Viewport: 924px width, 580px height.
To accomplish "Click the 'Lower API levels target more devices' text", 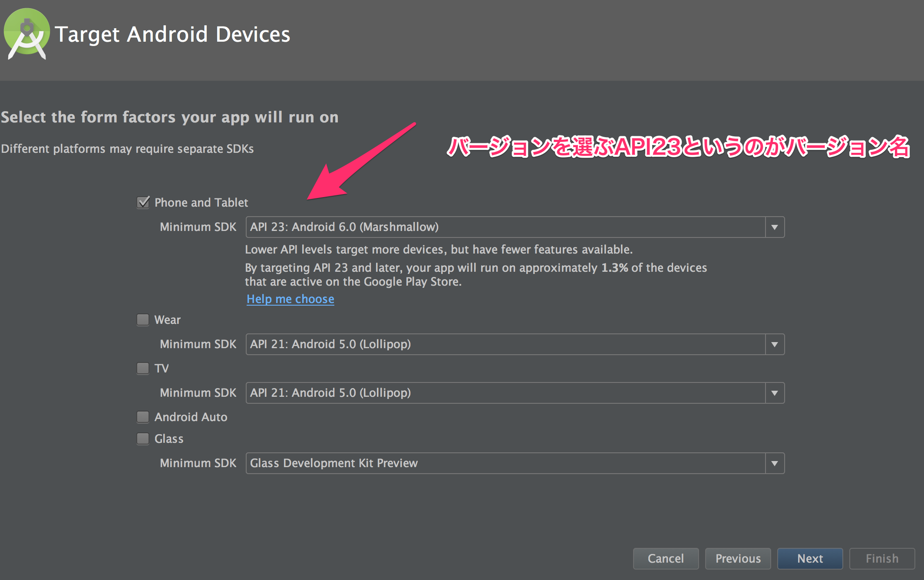I will tap(439, 250).
